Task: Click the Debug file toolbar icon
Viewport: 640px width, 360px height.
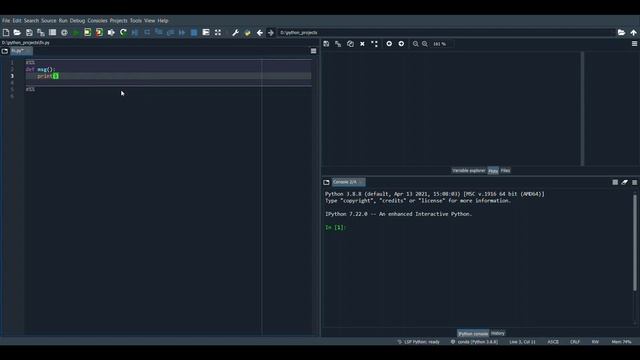Action: pos(135,33)
